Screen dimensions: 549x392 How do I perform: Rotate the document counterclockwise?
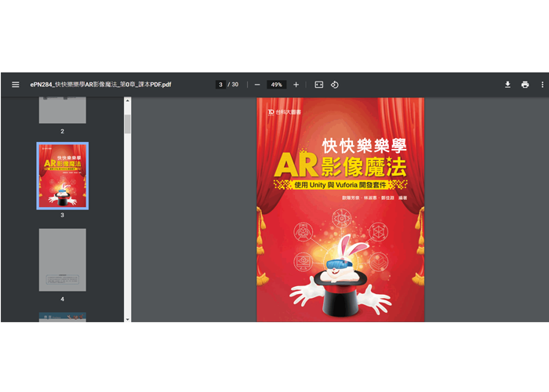point(335,85)
